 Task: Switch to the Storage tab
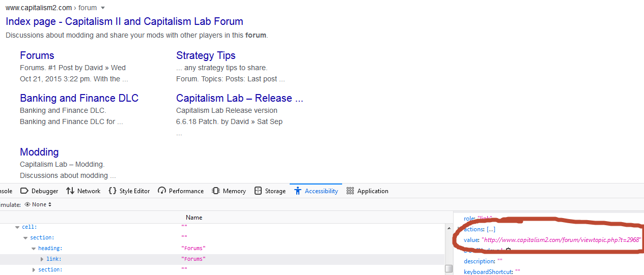click(270, 191)
